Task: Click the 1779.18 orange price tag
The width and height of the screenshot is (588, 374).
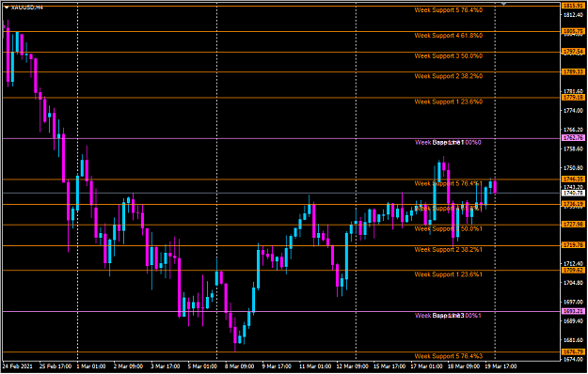Action: point(573,98)
